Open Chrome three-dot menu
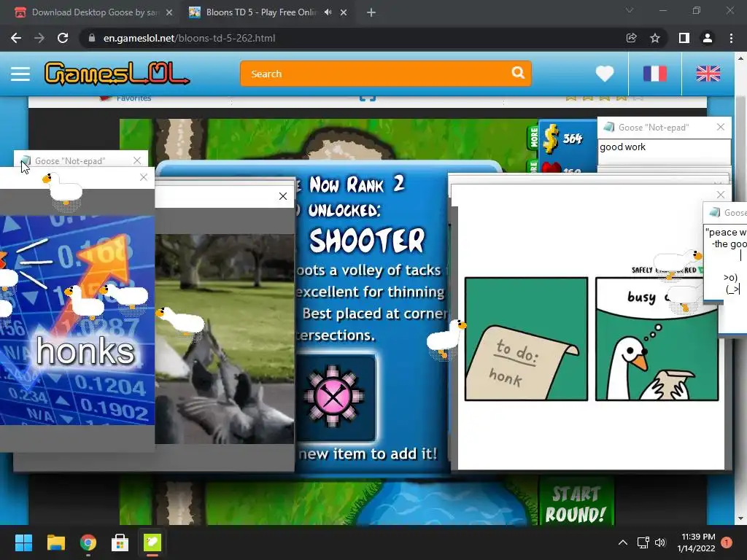Viewport: 747px width, 560px height. click(731, 38)
